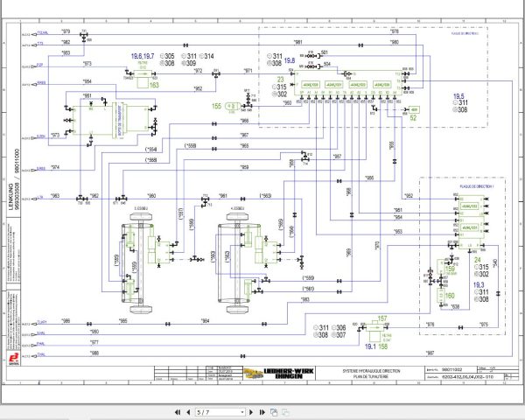Click the active page view icon after navigation arrows
This screenshot has width=525, height=420.
(274, 412)
